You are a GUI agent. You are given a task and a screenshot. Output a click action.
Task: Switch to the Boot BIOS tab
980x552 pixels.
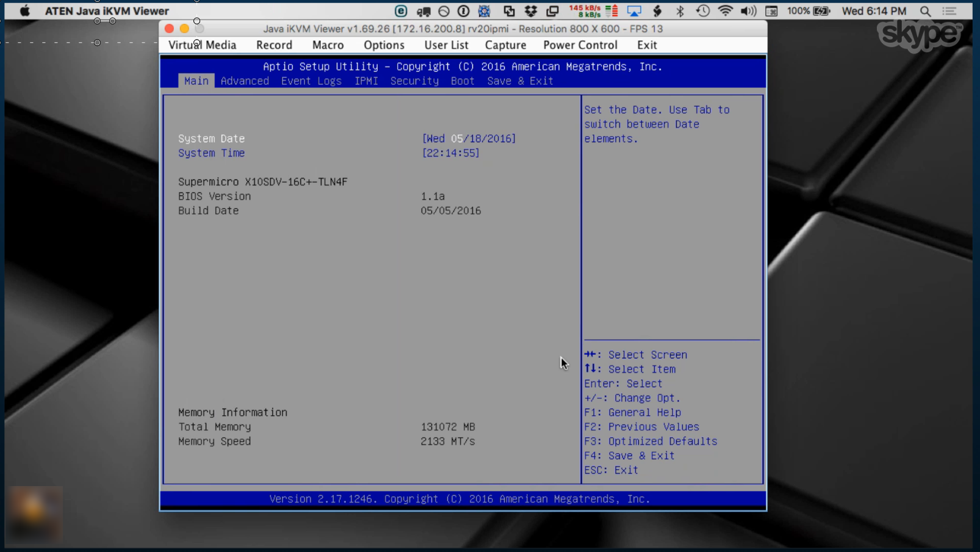pos(463,81)
